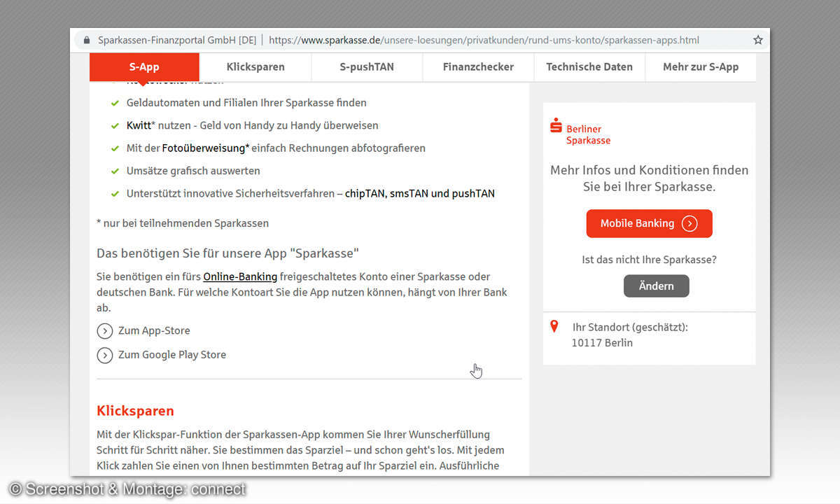Click the text Geldautomaten und Filialen Ihrer Sparkasse finden
This screenshot has width=840, height=504.
tap(246, 103)
